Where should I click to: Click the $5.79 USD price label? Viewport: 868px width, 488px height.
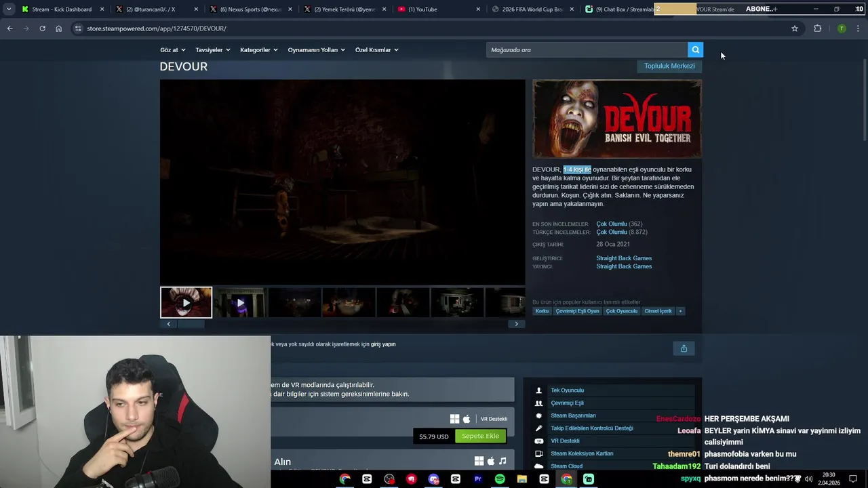(434, 436)
